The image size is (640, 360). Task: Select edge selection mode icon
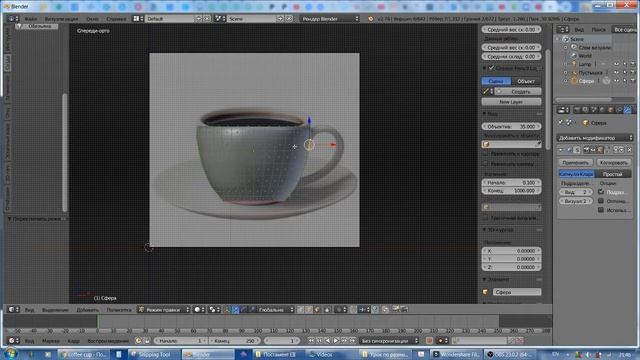(309, 310)
